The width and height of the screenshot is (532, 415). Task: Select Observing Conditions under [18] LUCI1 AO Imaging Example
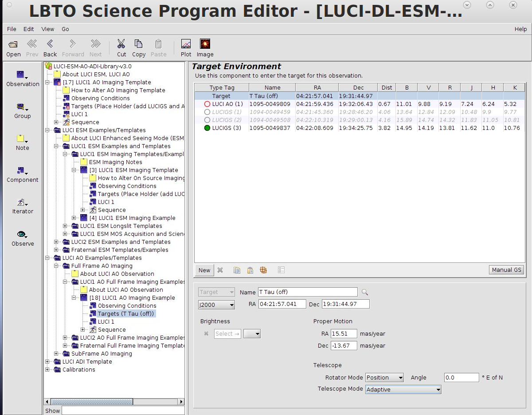[127, 306]
